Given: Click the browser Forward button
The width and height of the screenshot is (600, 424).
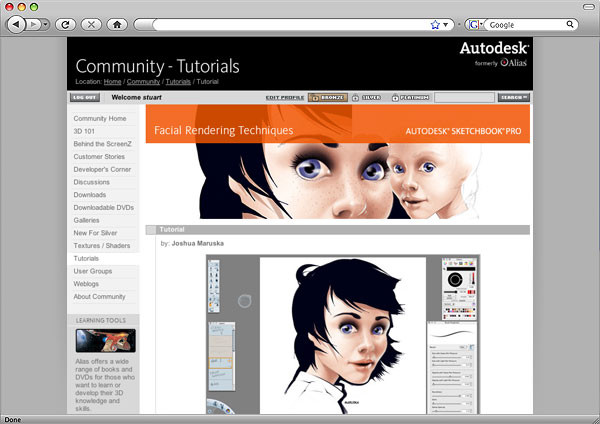Looking at the screenshot, I should click(37, 23).
